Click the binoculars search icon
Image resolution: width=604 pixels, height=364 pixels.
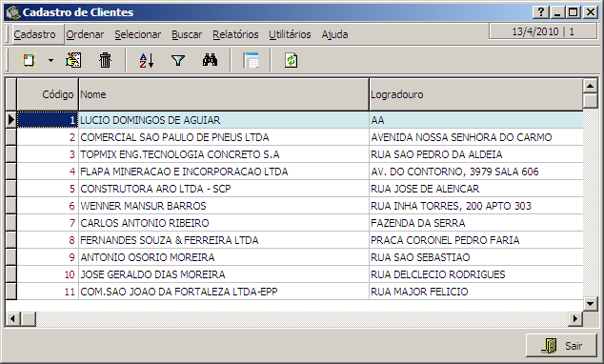210,60
